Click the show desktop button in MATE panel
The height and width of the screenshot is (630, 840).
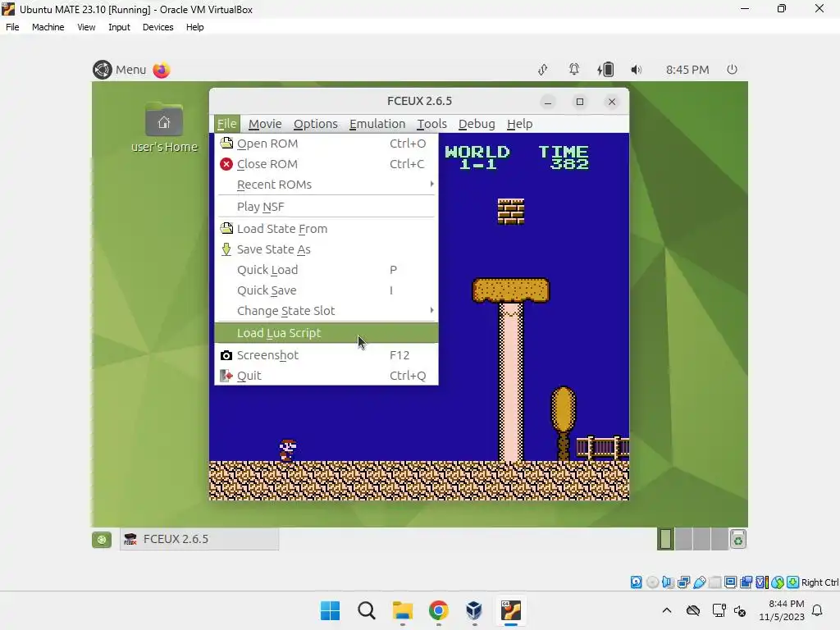pyautogui.click(x=102, y=539)
